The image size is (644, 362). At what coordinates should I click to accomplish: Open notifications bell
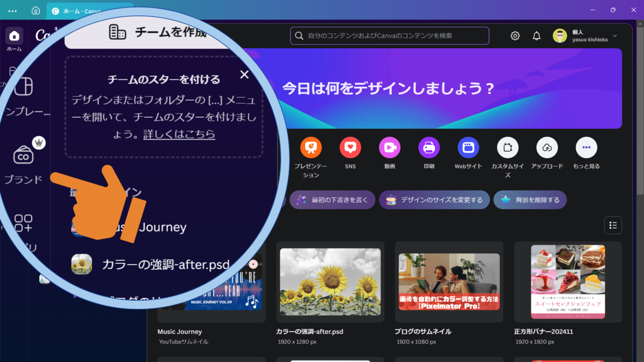click(537, 36)
